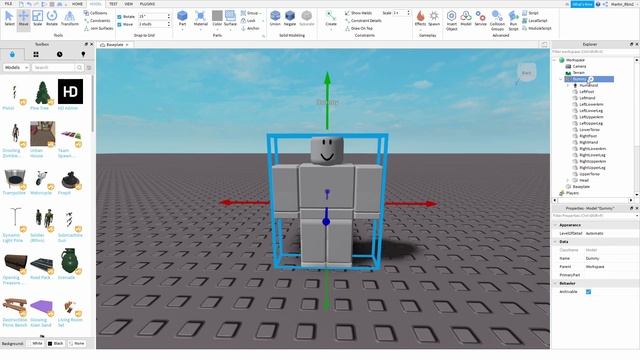Viewport: 640px width, 360px height.
Task: Activate the Move tool
Action: 23,18
